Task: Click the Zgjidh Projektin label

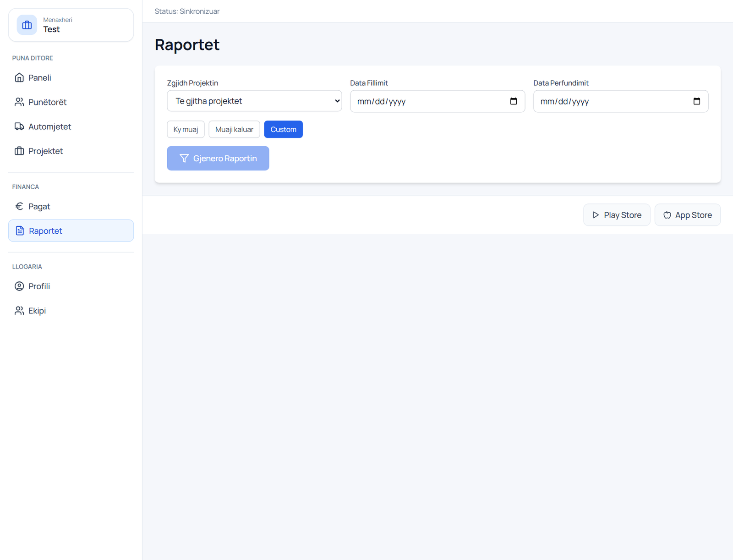Action: (192, 83)
